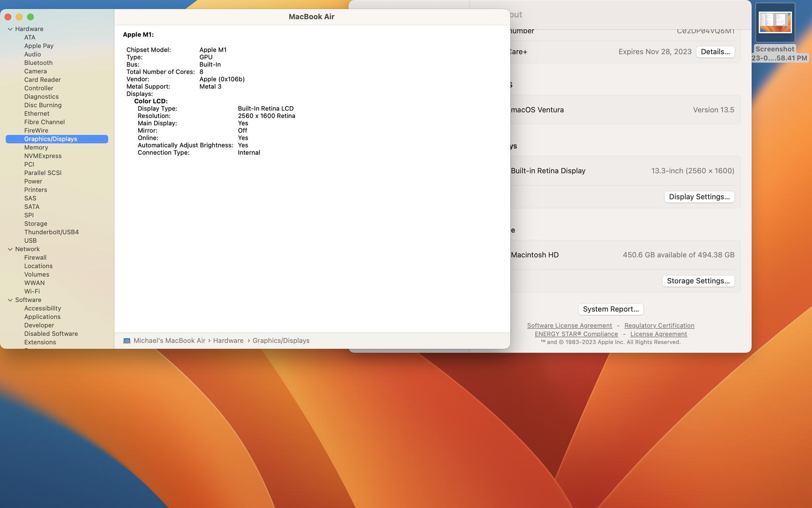
Task: Open the Regulatory Certification link
Action: coord(659,325)
